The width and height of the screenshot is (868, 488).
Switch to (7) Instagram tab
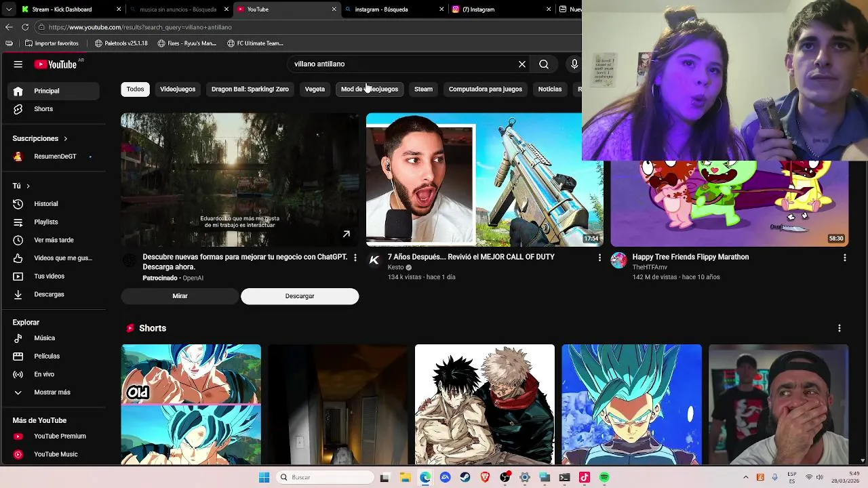[x=500, y=9]
